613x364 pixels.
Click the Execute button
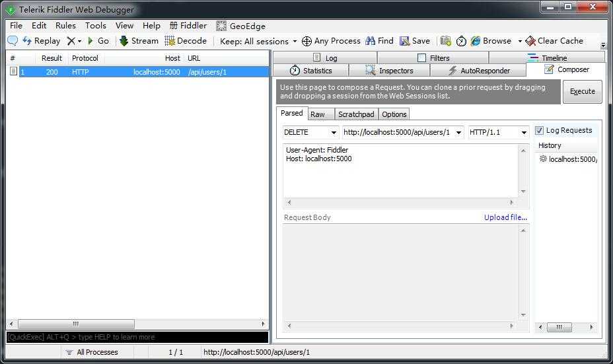[583, 91]
